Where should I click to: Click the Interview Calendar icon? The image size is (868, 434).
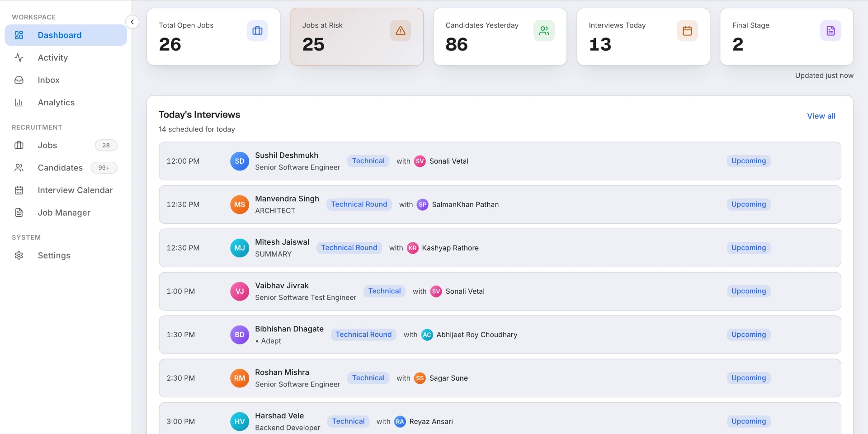[19, 190]
